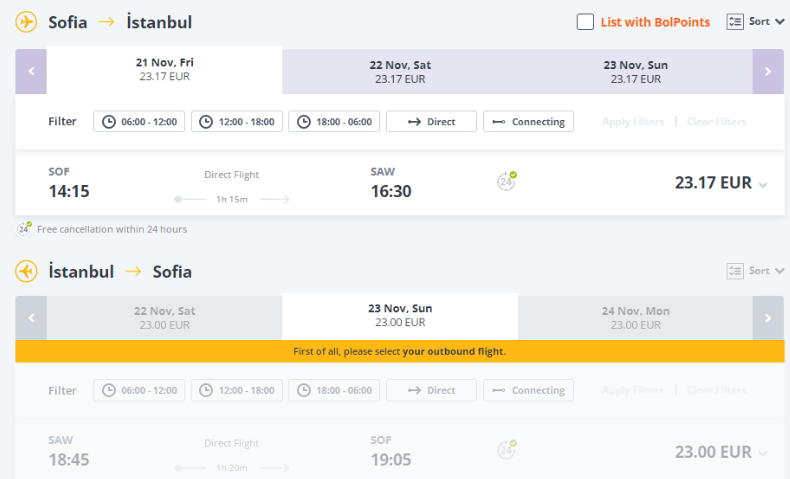Open the return flights Sort dropdown
The width and height of the screenshot is (790, 479).
[755, 271]
